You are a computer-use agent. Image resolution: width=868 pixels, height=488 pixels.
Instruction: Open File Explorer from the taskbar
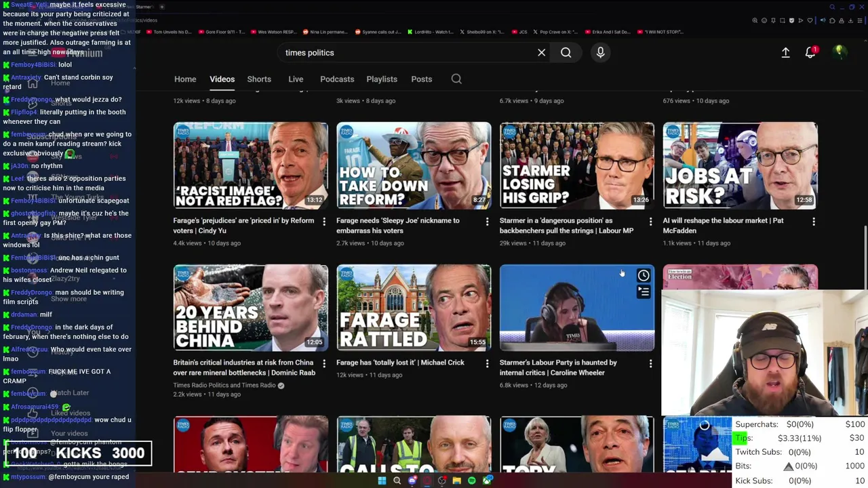(x=457, y=481)
